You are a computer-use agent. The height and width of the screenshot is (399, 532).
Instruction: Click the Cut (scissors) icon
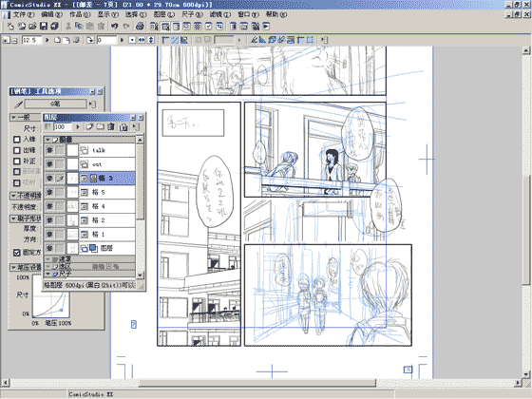click(x=68, y=27)
